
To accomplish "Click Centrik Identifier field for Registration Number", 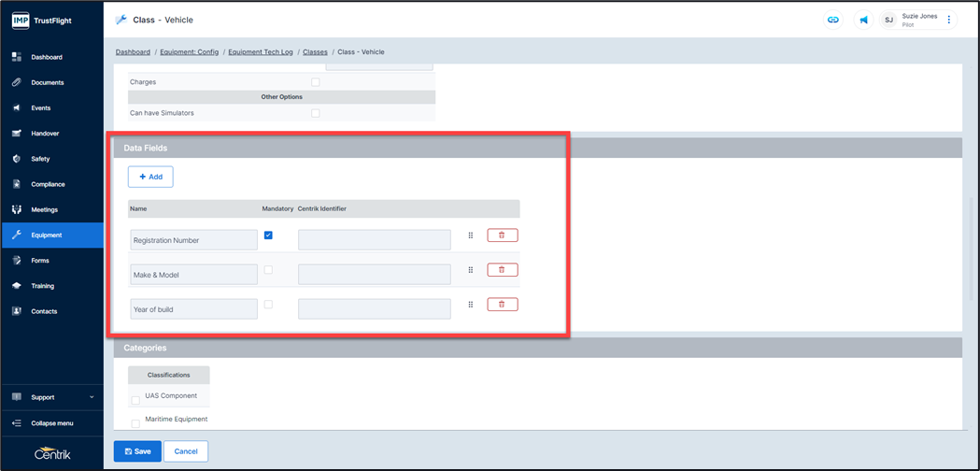I will pos(375,240).
